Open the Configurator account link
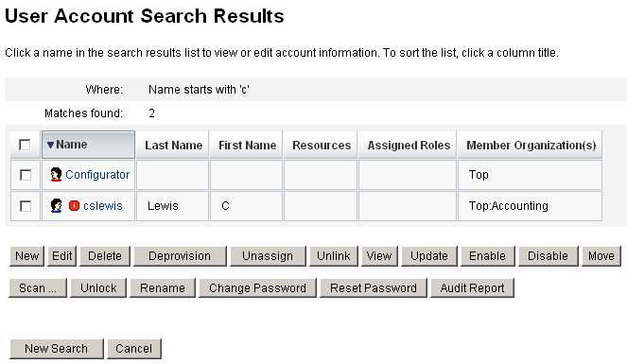The image size is (627, 364). pyautogui.click(x=97, y=175)
